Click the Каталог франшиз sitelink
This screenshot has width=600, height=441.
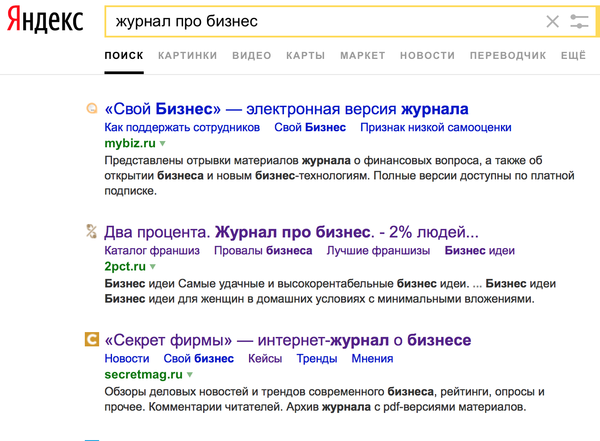coord(152,250)
